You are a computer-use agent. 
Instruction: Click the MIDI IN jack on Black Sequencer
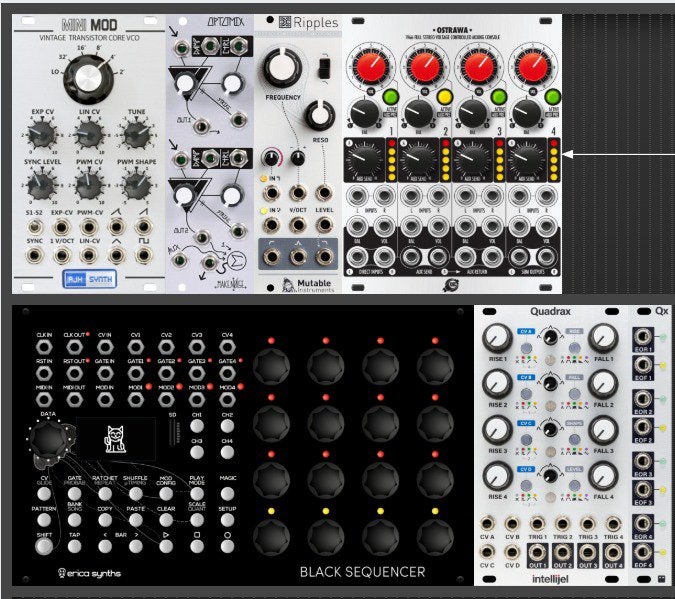click(x=44, y=400)
